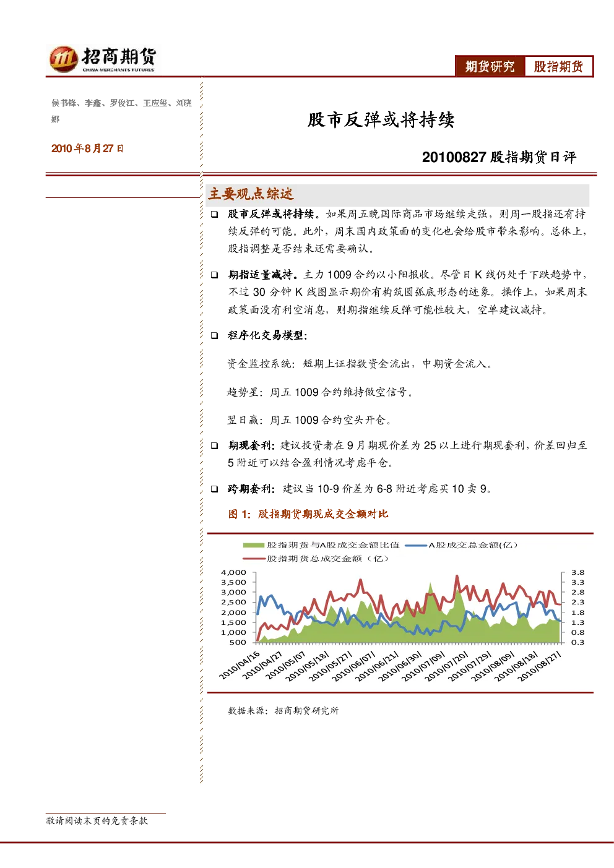
Task: Click the bold text 期现套利
Action: pyautogui.click(x=251, y=445)
